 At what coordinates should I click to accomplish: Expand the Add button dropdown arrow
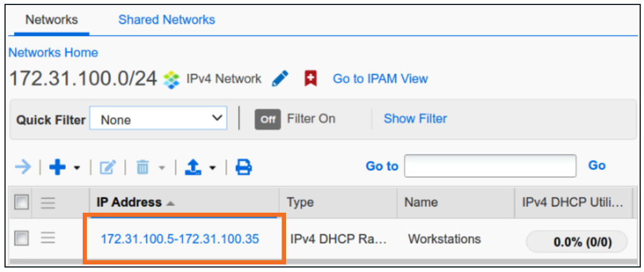(77, 168)
